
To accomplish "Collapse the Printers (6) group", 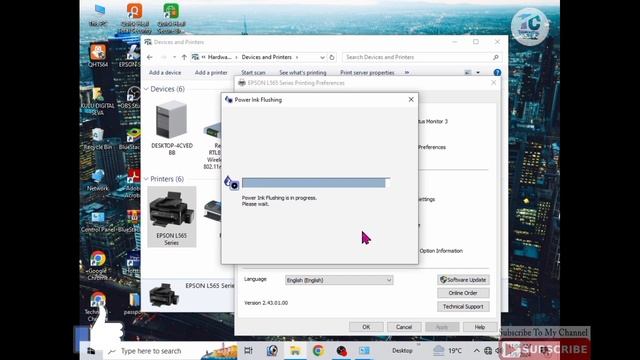I will click(146, 179).
